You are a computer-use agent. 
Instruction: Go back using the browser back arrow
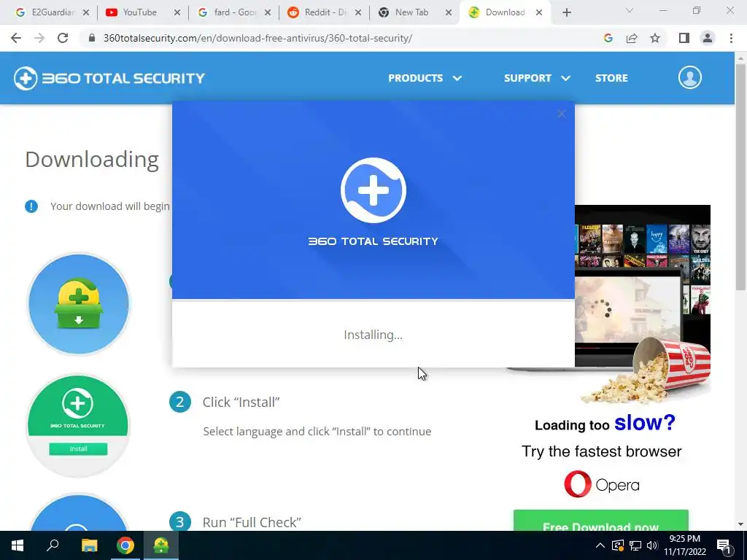16,38
